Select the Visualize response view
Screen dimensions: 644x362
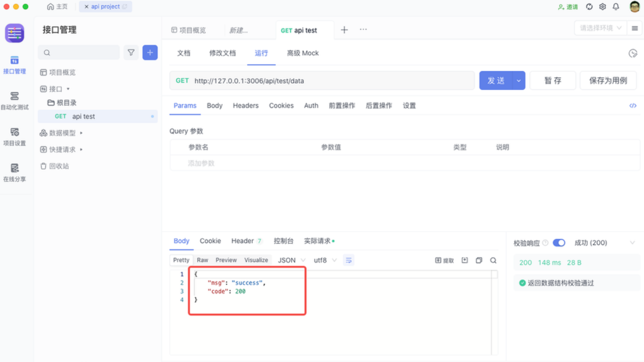[x=256, y=260]
